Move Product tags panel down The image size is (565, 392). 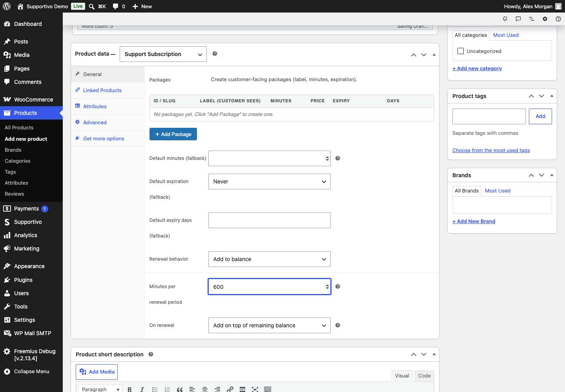point(541,96)
